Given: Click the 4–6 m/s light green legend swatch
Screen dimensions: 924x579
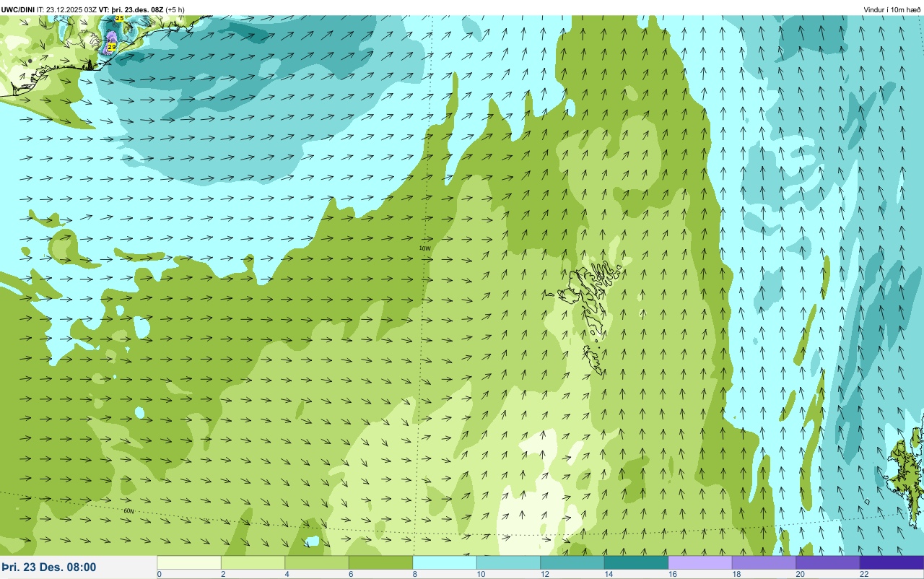Looking at the screenshot, I should point(317,562).
